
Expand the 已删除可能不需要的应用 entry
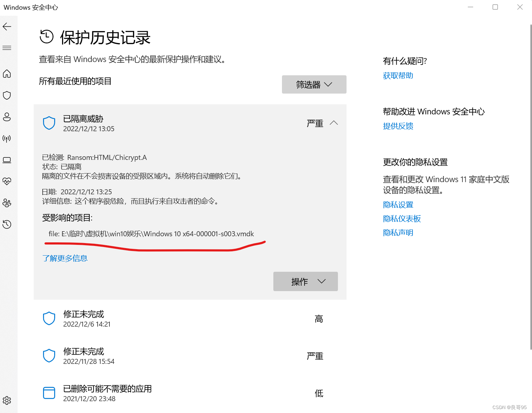(x=190, y=393)
